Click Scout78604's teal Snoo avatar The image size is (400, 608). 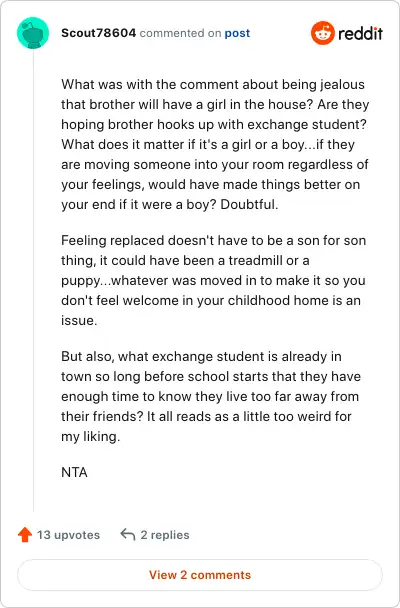point(33,33)
